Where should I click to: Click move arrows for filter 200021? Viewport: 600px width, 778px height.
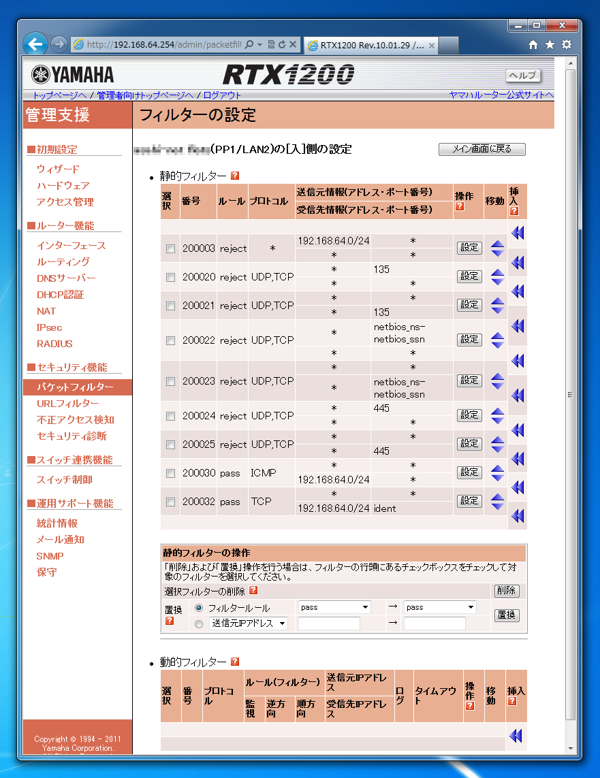point(497,306)
